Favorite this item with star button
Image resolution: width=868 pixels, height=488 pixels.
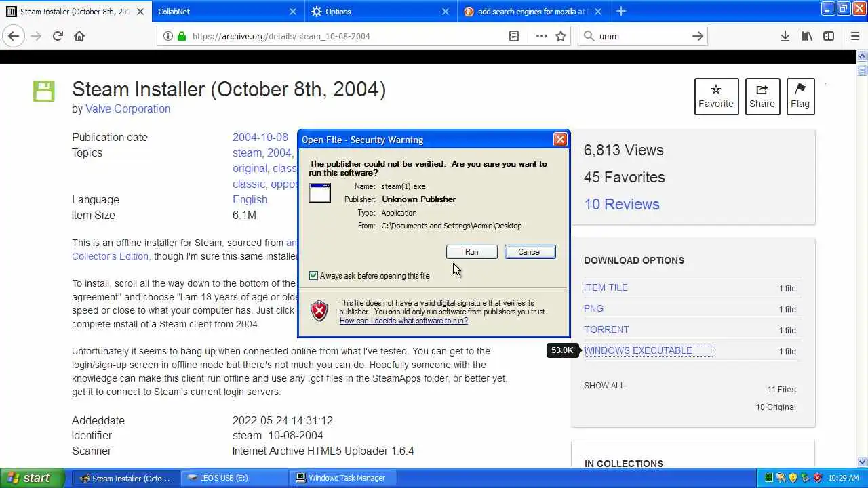(x=716, y=96)
